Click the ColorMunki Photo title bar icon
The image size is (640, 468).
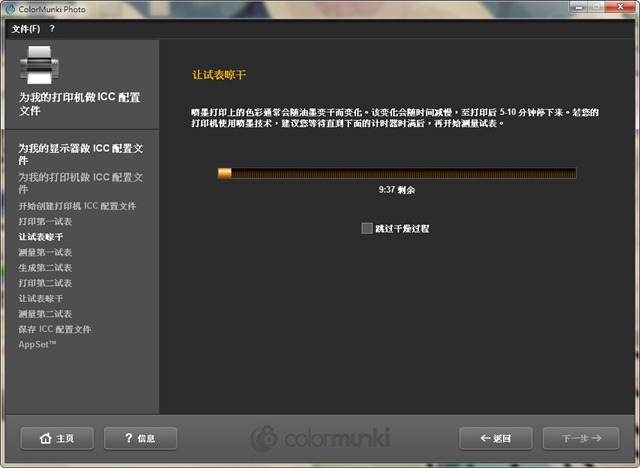tap(10, 9)
